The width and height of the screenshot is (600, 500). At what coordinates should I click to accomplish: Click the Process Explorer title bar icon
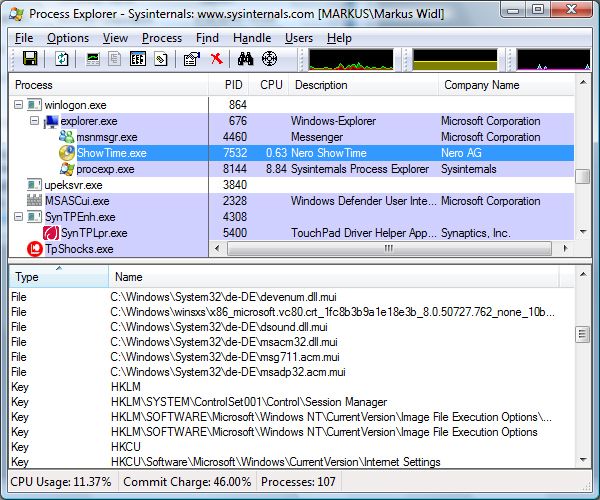point(16,14)
